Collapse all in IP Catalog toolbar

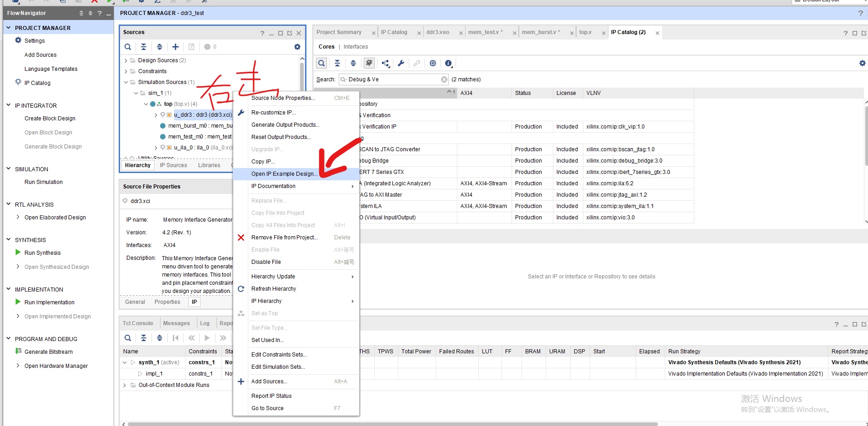pyautogui.click(x=337, y=63)
